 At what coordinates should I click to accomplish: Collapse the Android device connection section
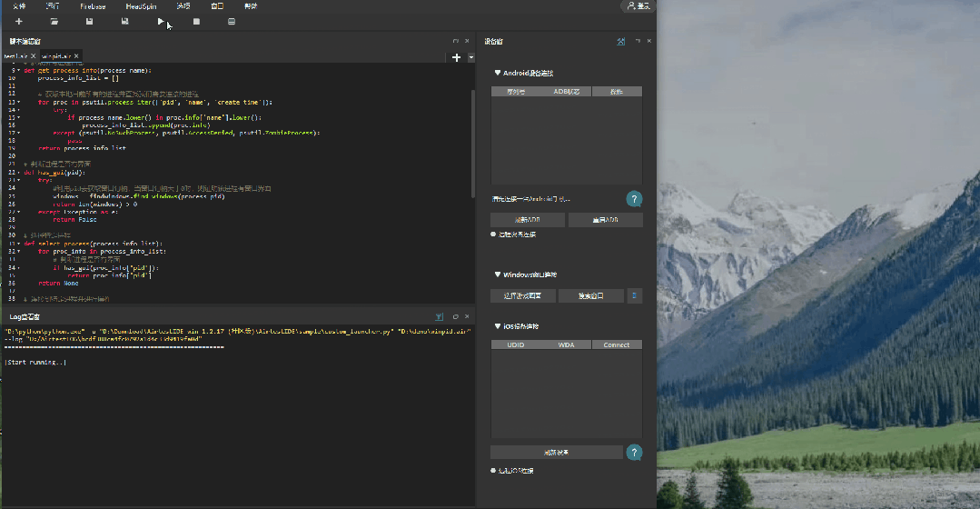[498, 73]
